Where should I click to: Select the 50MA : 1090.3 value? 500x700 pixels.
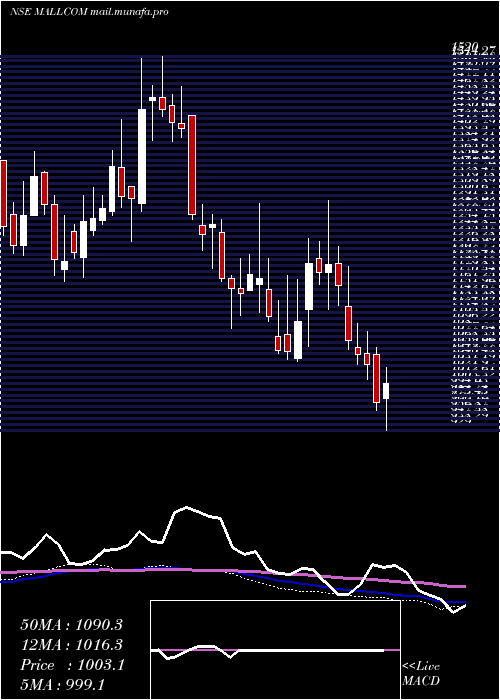click(x=71, y=625)
